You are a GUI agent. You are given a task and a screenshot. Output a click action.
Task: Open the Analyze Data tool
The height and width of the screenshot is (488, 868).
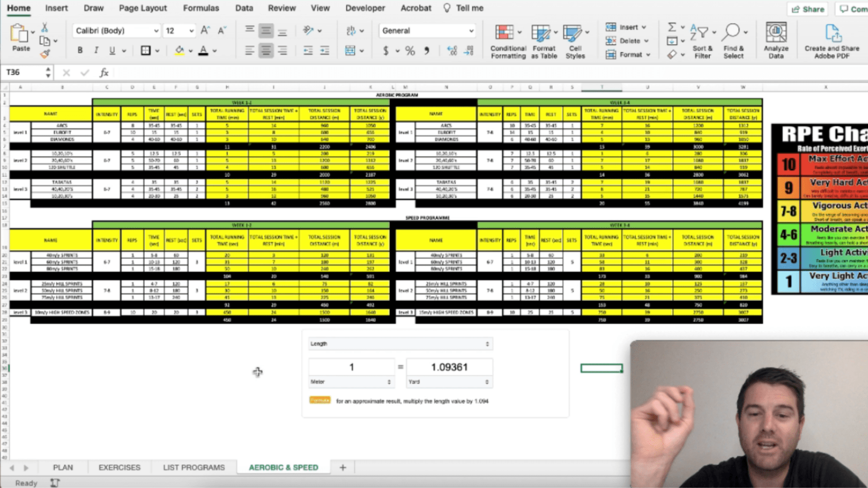[x=776, y=33]
